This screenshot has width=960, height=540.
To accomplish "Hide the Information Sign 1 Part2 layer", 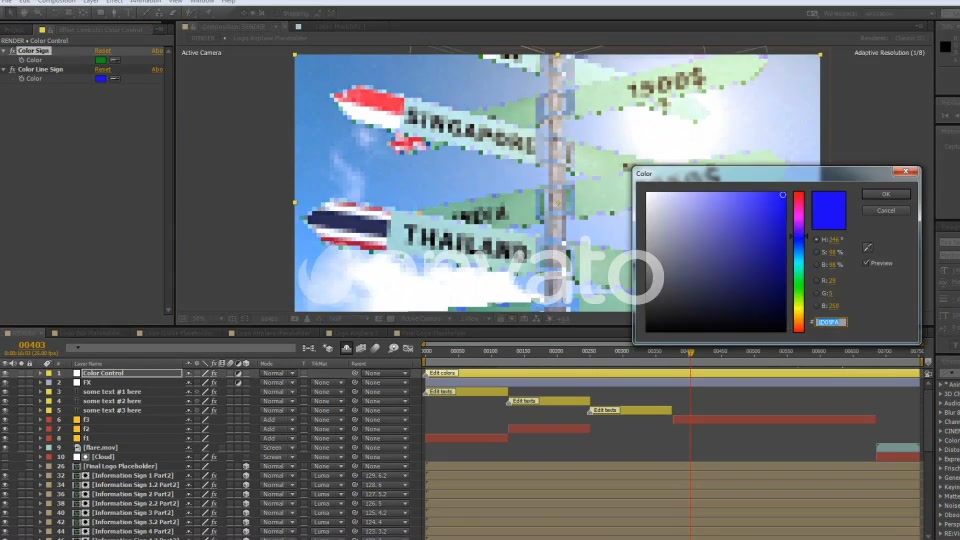I will (5, 476).
